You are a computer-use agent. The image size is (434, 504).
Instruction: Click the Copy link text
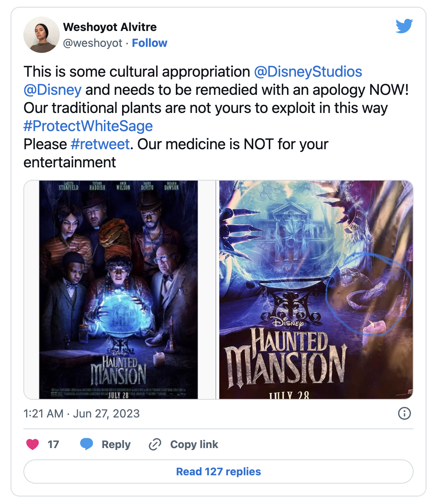(194, 445)
